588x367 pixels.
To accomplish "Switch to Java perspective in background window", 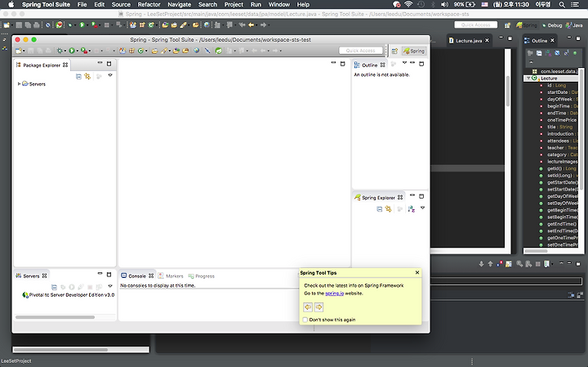I will point(574,25).
